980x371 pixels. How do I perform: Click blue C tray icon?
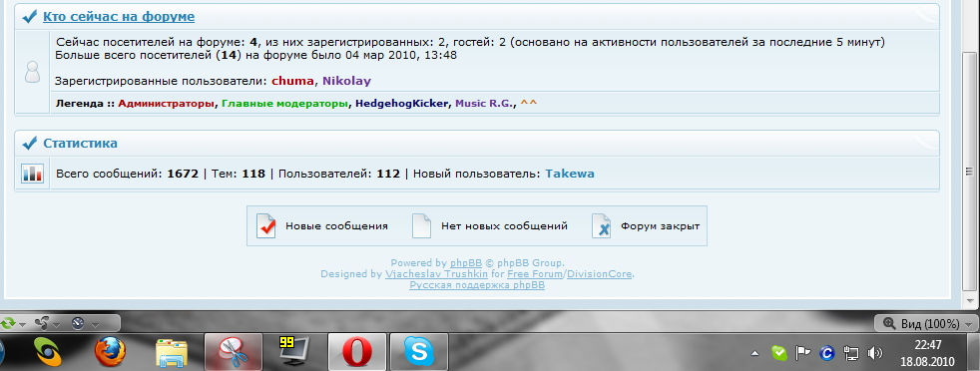click(x=827, y=353)
